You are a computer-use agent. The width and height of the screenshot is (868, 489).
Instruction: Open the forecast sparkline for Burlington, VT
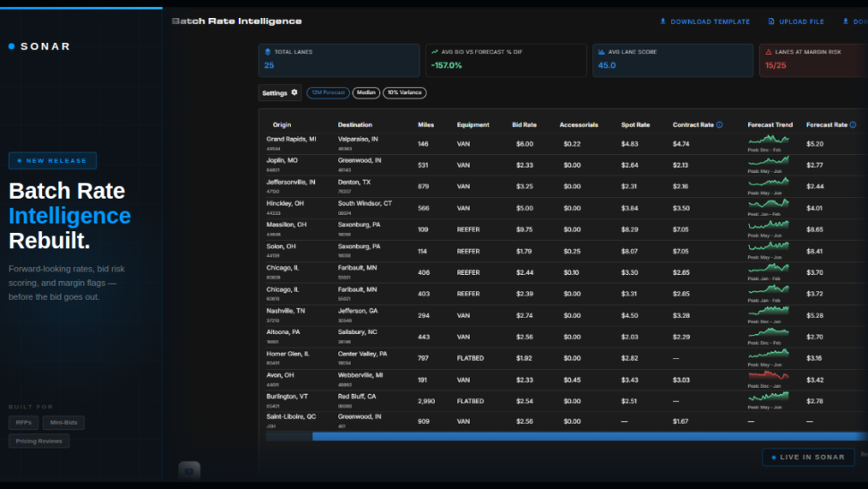coord(769,397)
